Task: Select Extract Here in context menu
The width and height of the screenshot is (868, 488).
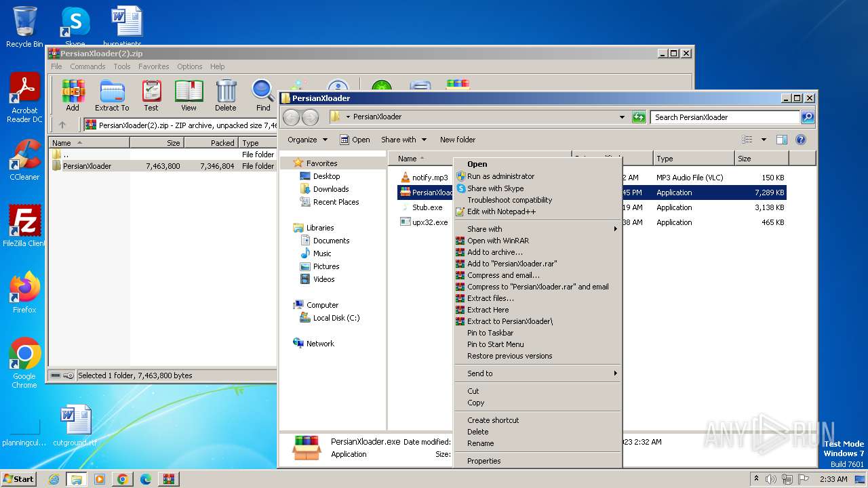Action: (538, 310)
